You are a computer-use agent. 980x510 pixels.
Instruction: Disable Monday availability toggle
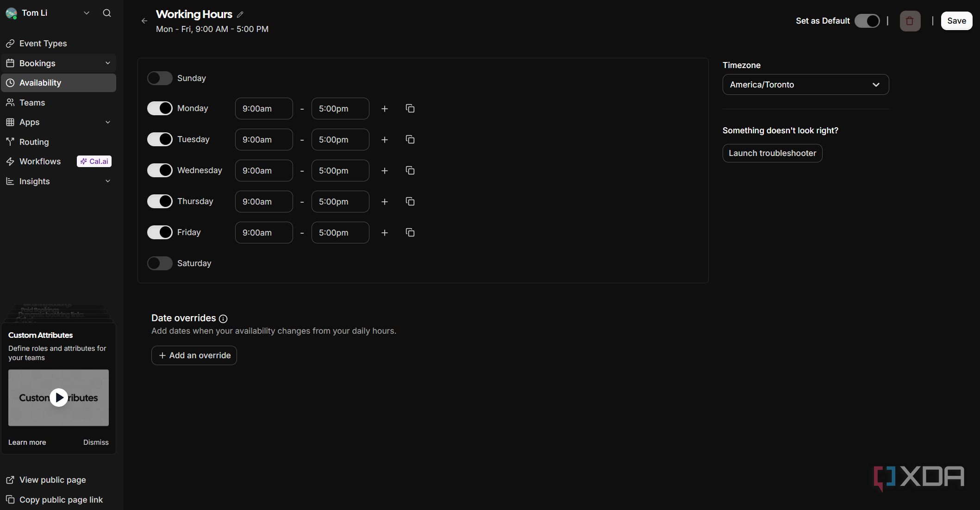point(160,108)
